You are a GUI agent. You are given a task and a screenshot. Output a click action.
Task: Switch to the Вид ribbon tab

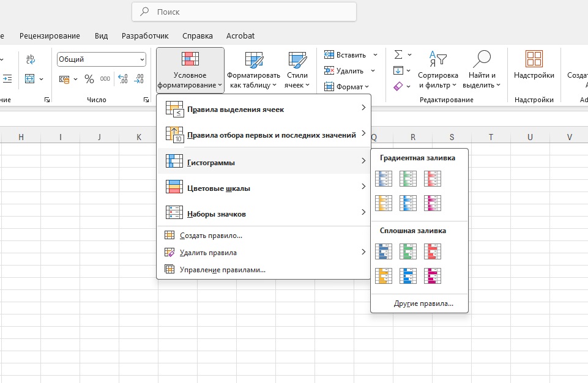click(101, 35)
